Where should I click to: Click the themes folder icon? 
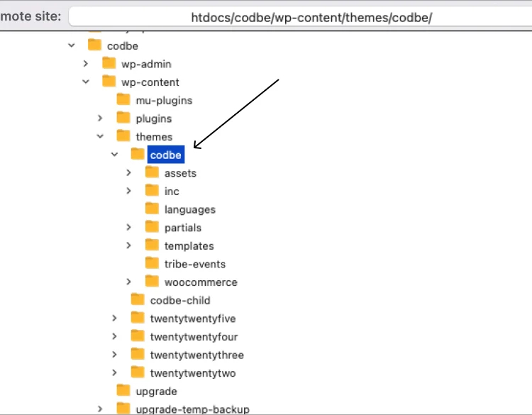point(123,135)
